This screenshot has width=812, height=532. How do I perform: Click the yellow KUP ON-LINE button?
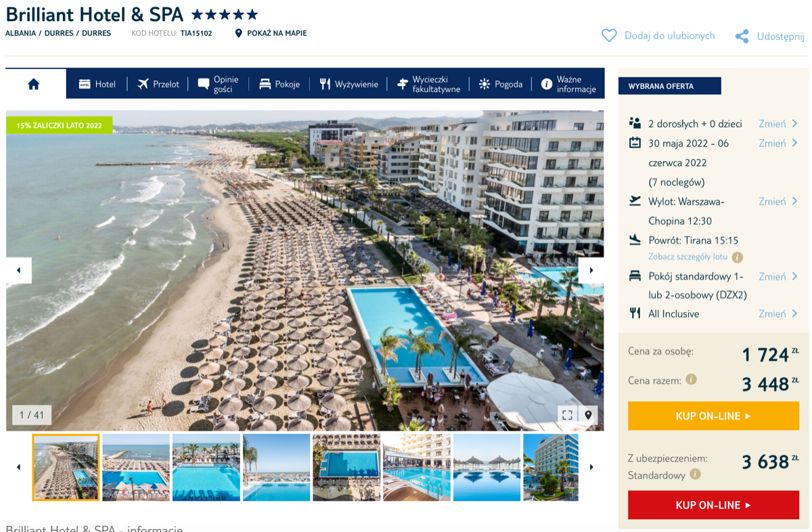[x=713, y=416]
